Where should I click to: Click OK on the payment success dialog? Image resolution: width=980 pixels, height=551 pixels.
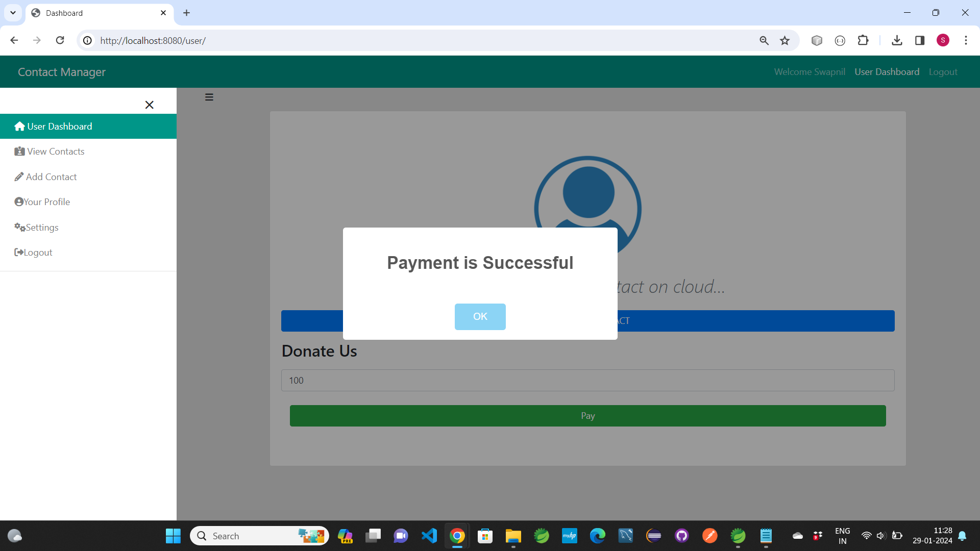pos(480,316)
